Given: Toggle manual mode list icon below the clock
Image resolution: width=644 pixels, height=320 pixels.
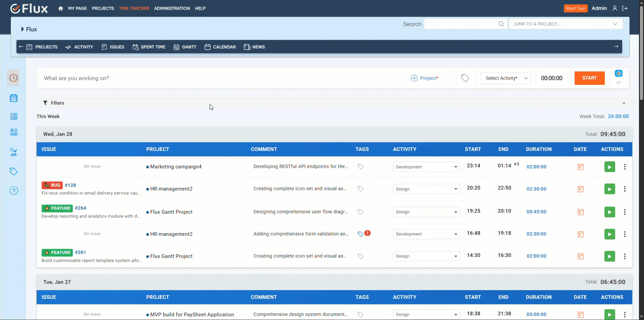Looking at the screenshot, I should click(618, 83).
